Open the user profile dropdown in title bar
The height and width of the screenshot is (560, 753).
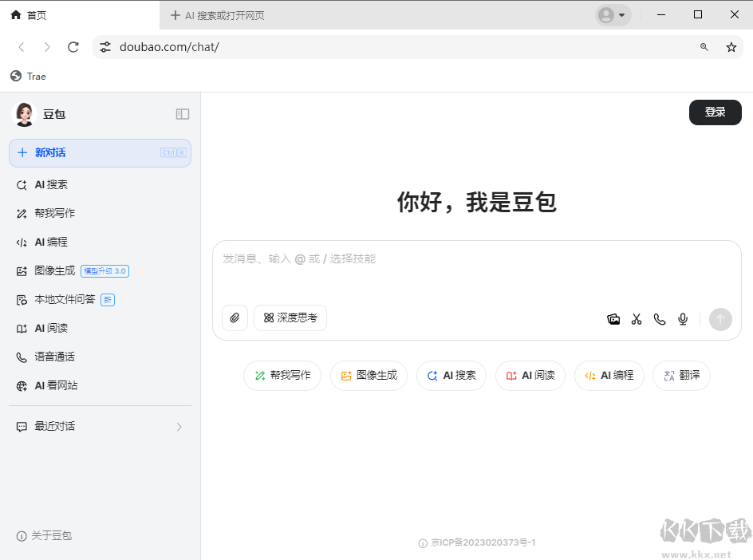613,15
